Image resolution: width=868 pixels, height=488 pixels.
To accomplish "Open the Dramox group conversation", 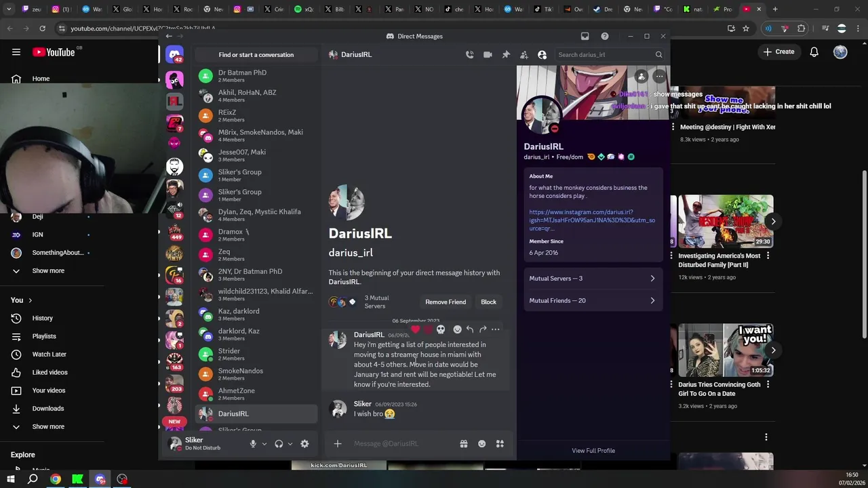I will click(256, 235).
